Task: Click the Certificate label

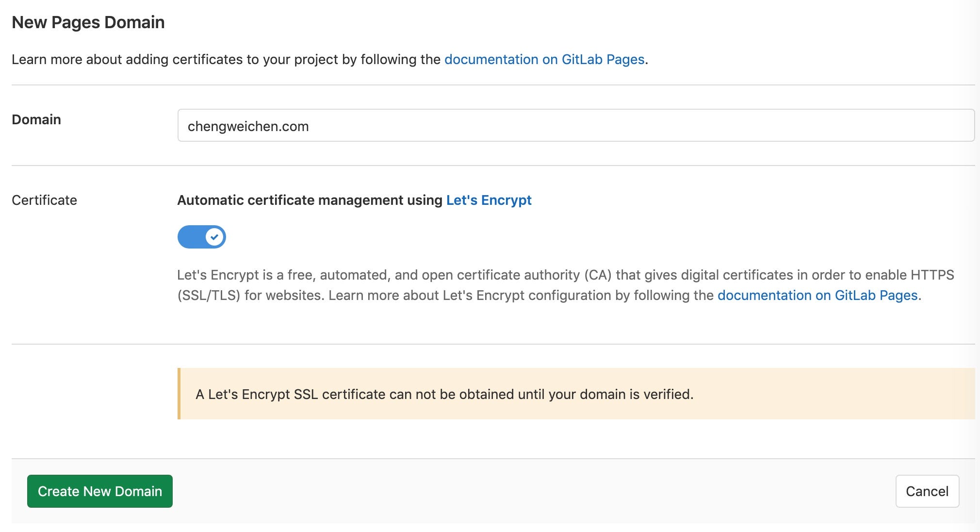Action: pos(44,200)
